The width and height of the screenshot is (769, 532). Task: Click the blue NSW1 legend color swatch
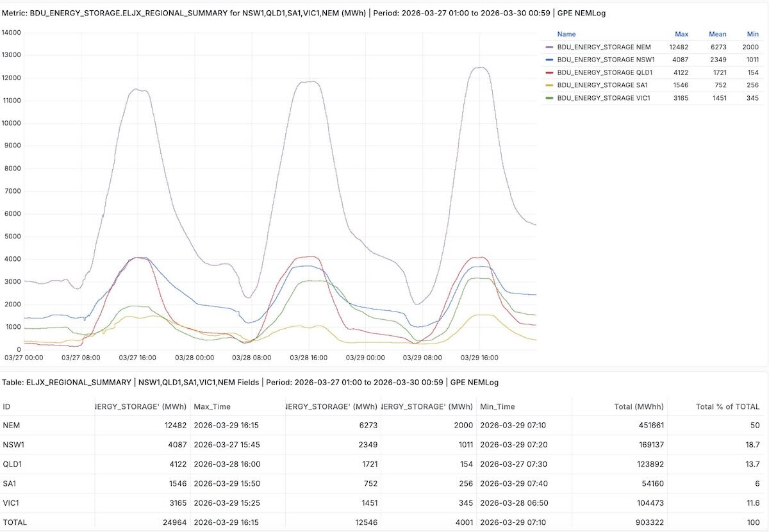click(549, 60)
